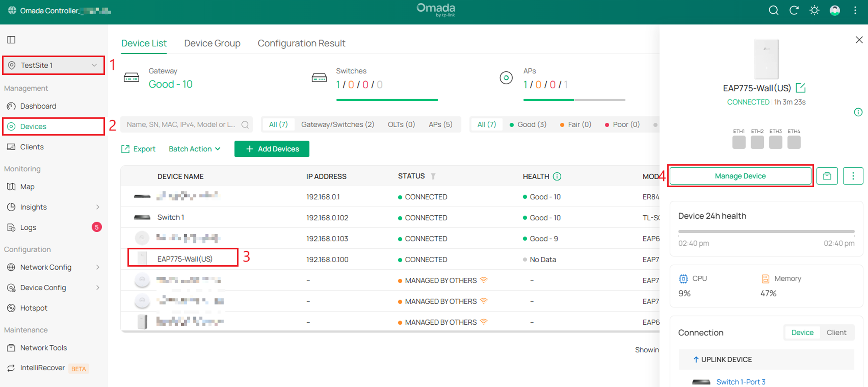
Task: Filter health by Good (3)
Action: tap(528, 125)
